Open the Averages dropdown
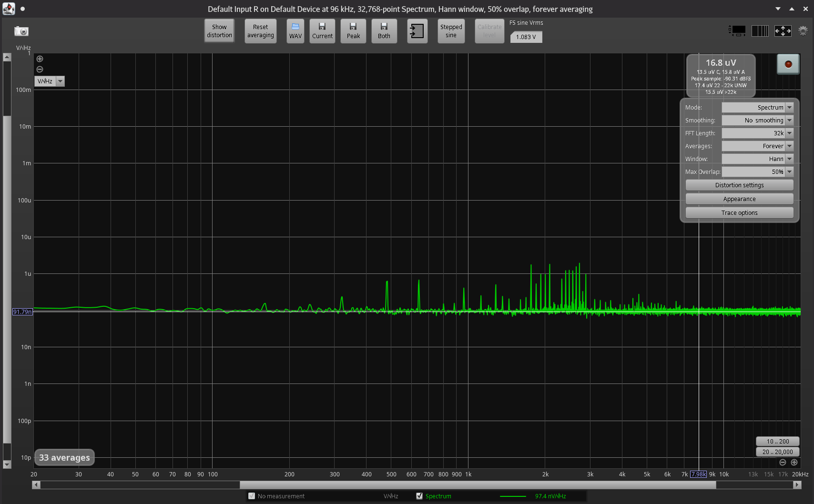814x504 pixels. click(x=757, y=146)
